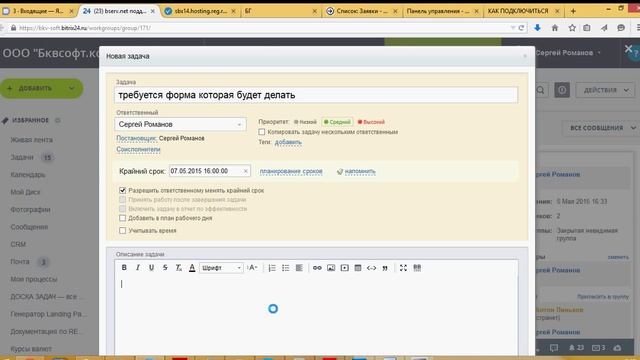
Task: Click the task title input field
Action: 316,95
